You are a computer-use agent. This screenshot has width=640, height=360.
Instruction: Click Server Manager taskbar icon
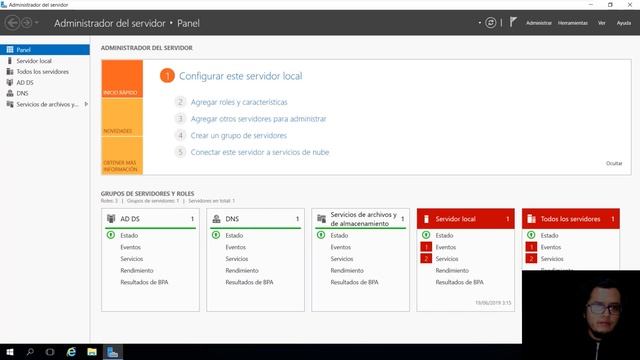click(x=113, y=352)
